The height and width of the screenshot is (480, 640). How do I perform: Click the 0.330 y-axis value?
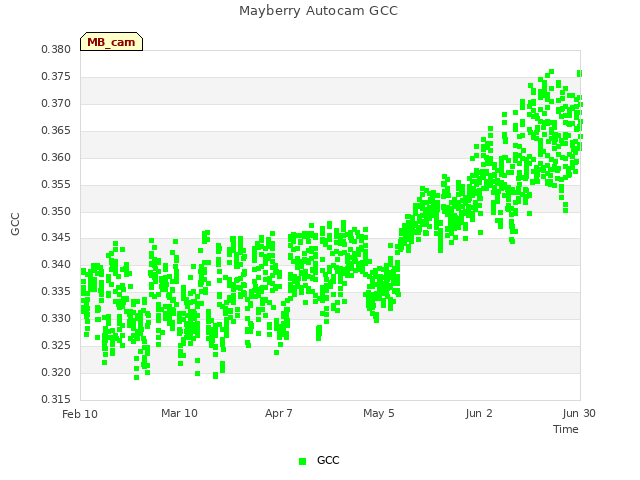tap(56, 318)
